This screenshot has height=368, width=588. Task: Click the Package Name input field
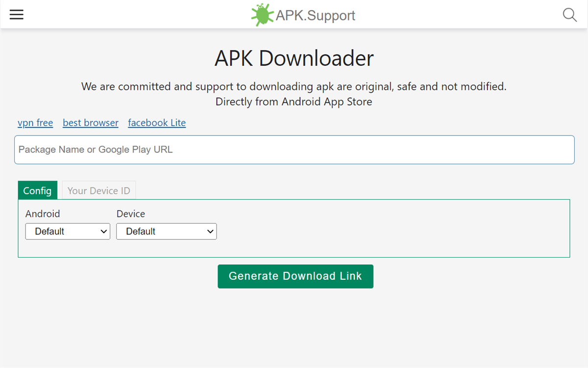294,150
